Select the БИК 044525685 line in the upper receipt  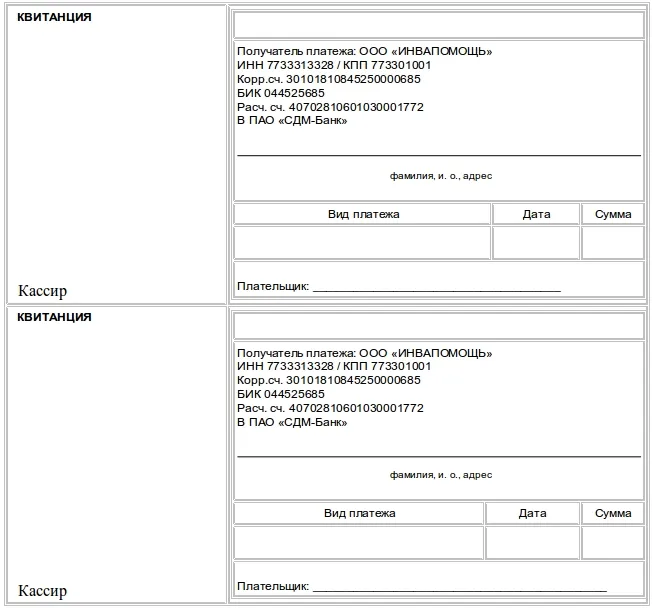pyautogui.click(x=280, y=93)
